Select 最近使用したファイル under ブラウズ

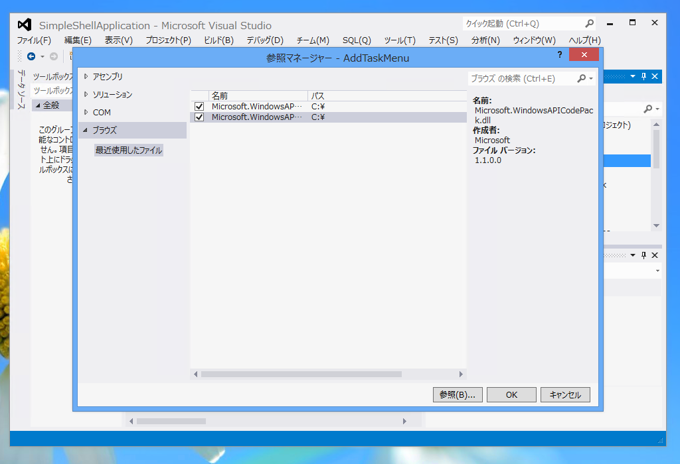[129, 150]
